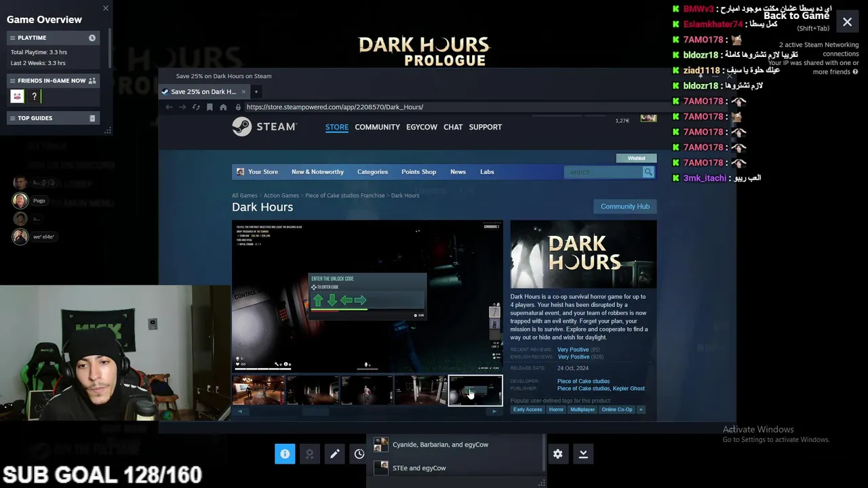The height and width of the screenshot is (488, 868).
Task: Open the Game Overview info button in overlay toolbar
Action: [285, 454]
